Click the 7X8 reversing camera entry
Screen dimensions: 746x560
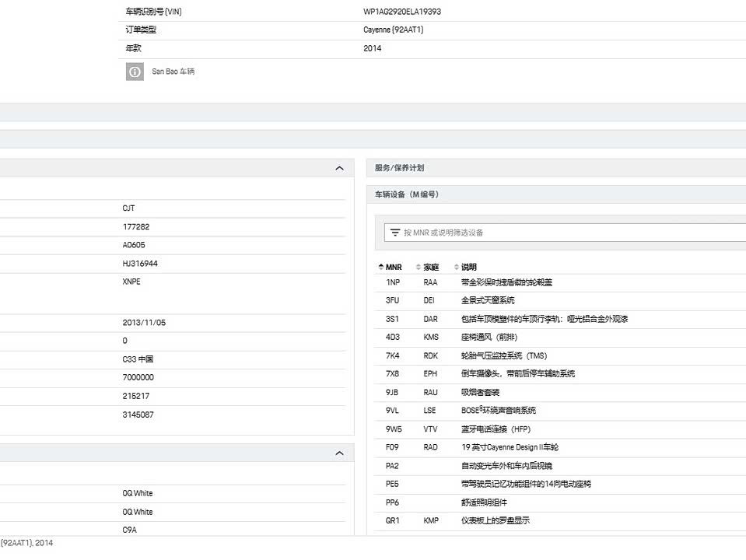tap(517, 374)
